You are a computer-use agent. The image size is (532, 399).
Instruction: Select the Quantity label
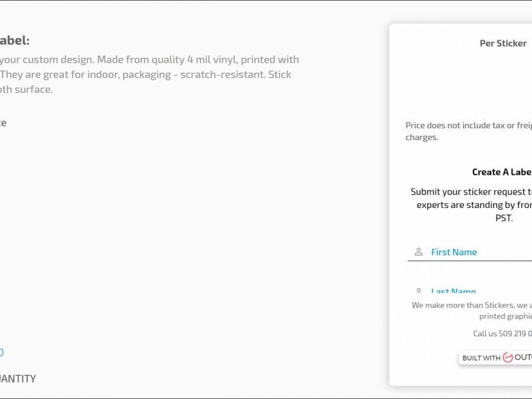click(x=18, y=379)
